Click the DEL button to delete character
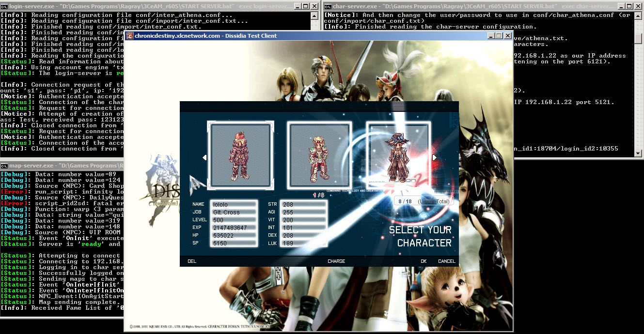 pyautogui.click(x=192, y=261)
